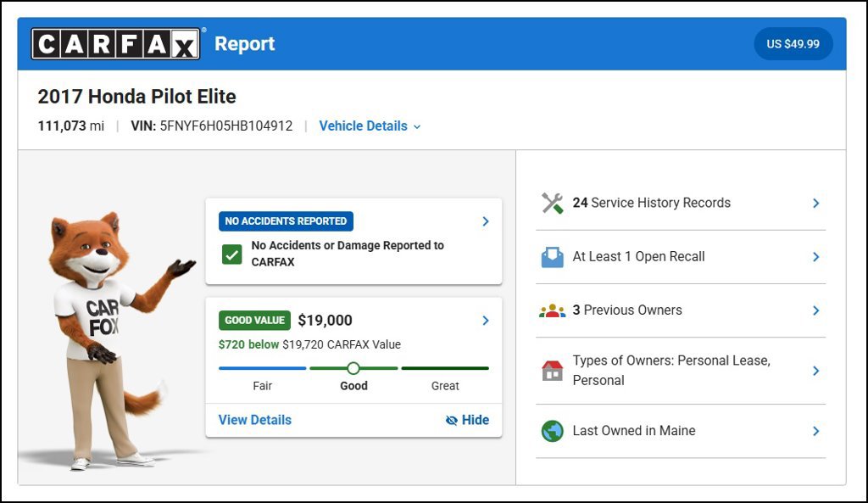Image resolution: width=868 pixels, height=503 pixels.
Task: Click the Report heading text
Action: [245, 44]
